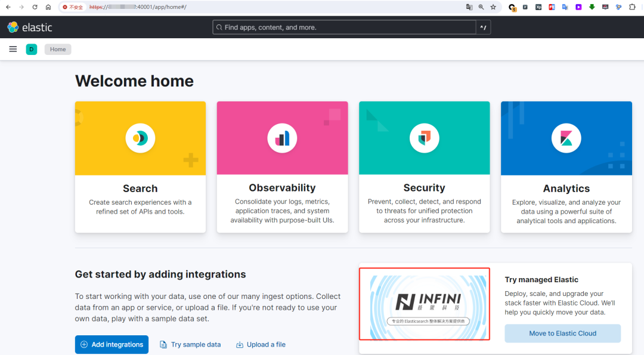644x355 pixels.
Task: Click the purple play extension icon
Action: click(x=578, y=7)
